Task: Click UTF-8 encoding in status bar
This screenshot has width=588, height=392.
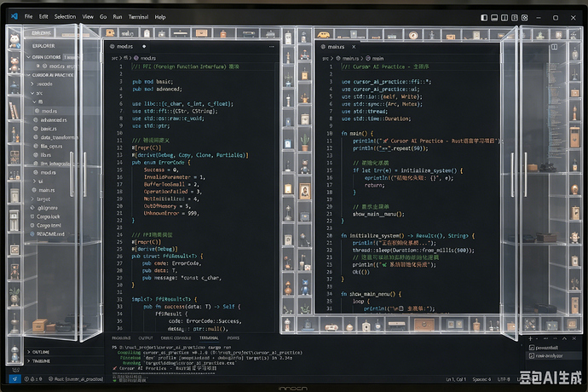Action: click(504, 379)
